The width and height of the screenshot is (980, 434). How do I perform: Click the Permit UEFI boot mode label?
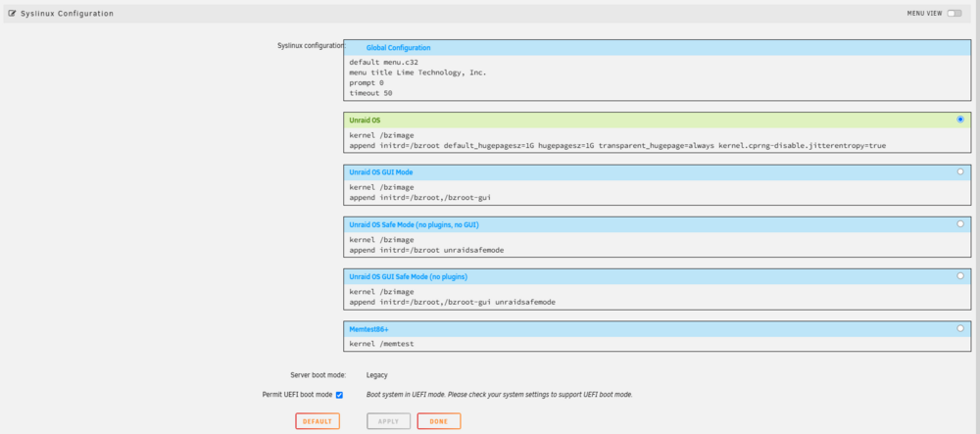(298, 395)
